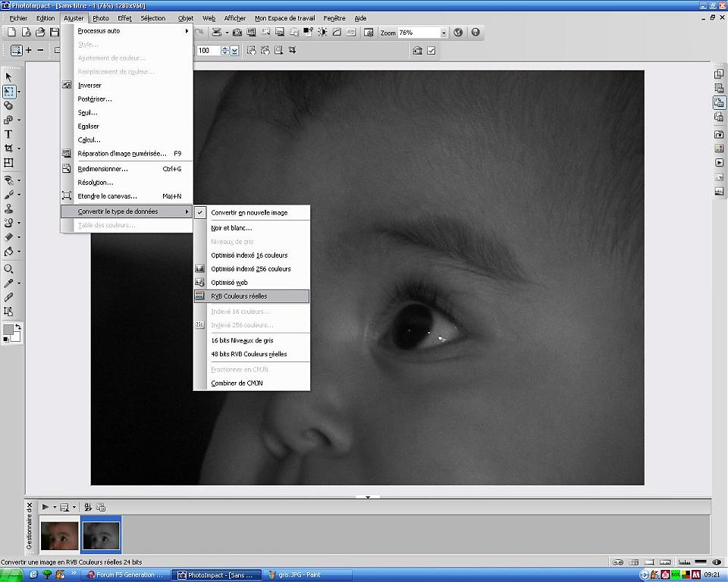Select Etendre le canevas... entry
Image resolution: width=728 pixels, height=582 pixels.
click(127, 196)
